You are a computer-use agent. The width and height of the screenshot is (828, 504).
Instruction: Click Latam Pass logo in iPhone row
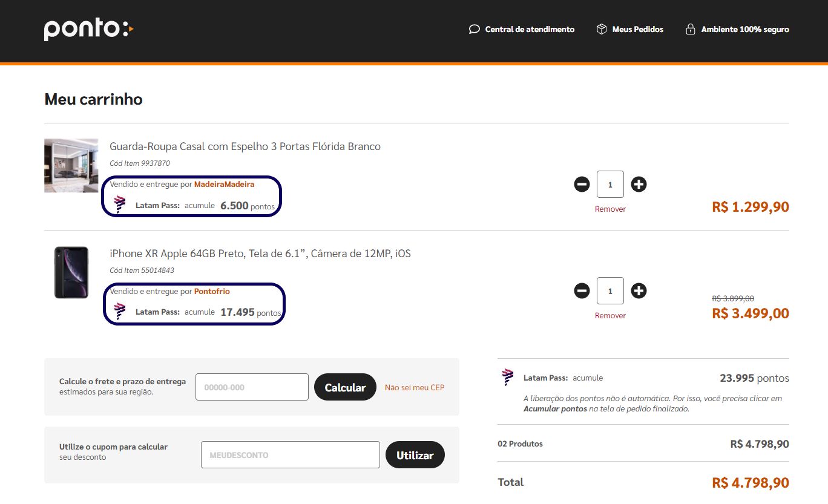[x=120, y=312]
